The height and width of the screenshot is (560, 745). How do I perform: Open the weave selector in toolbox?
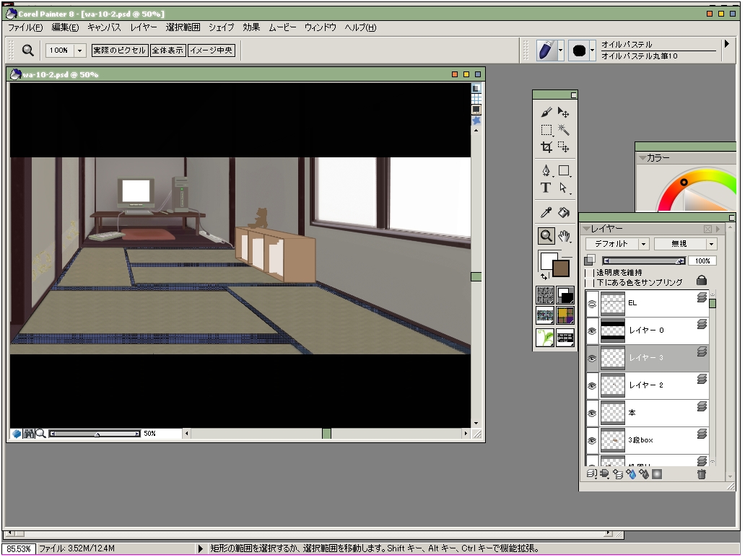[565, 315]
